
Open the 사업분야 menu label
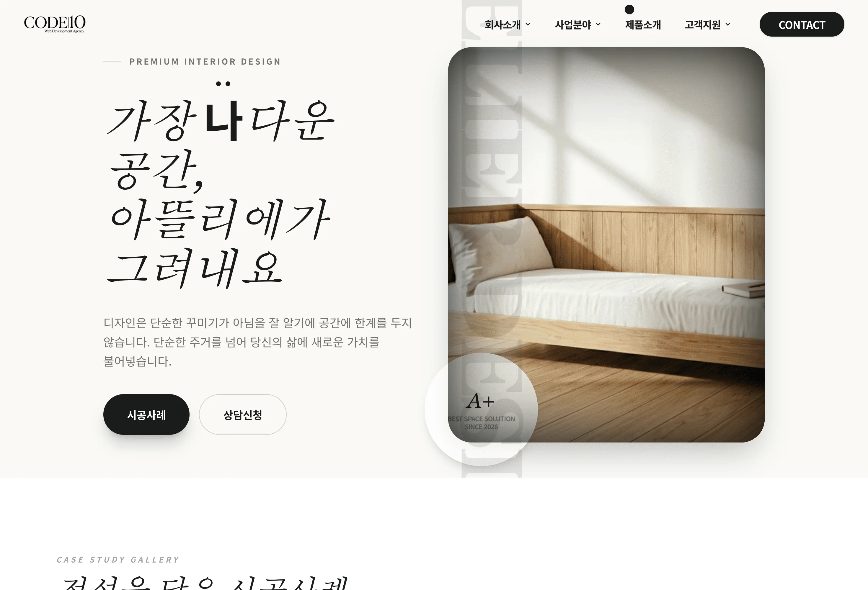coord(573,24)
